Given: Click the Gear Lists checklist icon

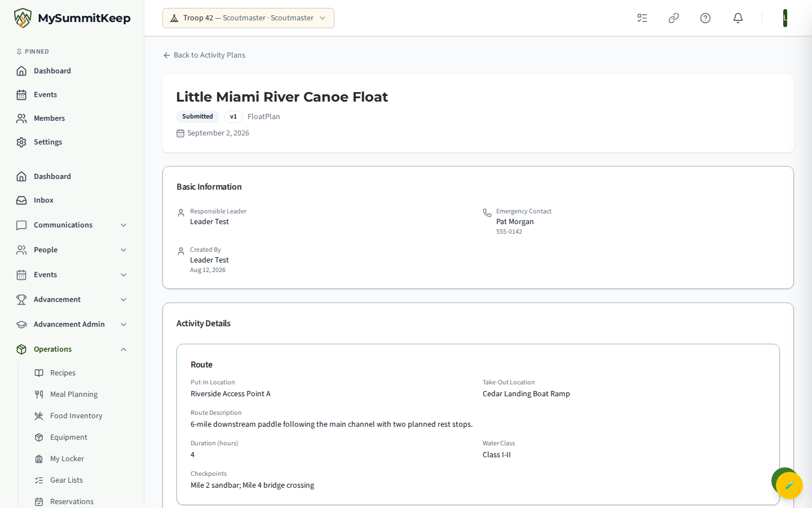Looking at the screenshot, I should point(39,480).
